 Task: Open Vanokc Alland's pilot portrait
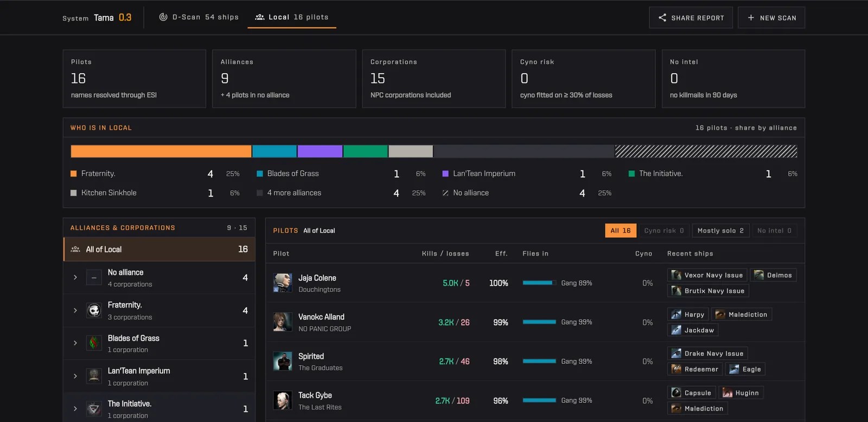click(x=283, y=322)
